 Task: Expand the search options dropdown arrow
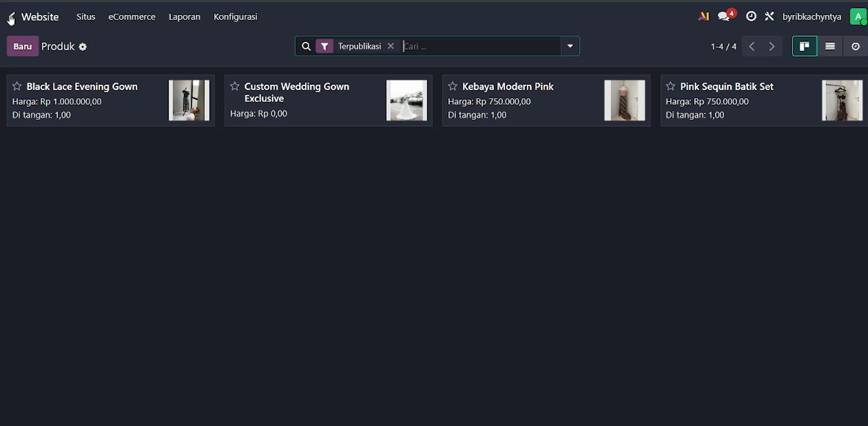click(570, 46)
